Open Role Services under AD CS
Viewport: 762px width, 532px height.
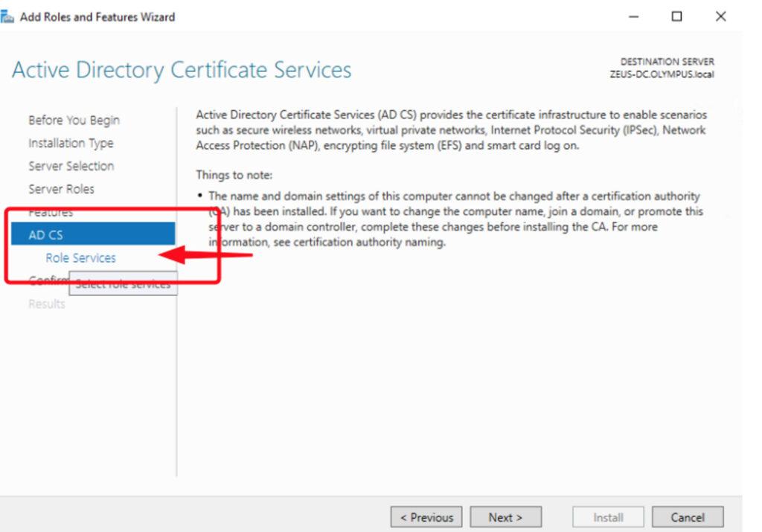click(x=80, y=258)
